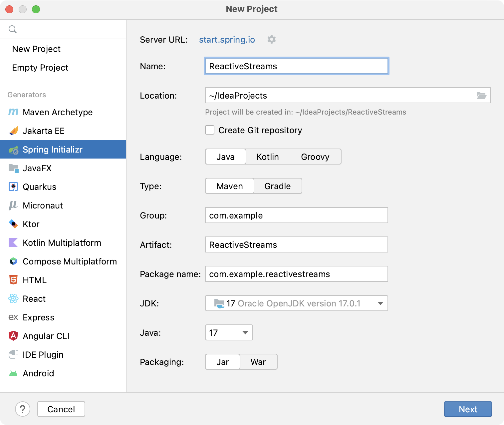Open the Java version dropdown
The height and width of the screenshot is (425, 504).
(229, 332)
